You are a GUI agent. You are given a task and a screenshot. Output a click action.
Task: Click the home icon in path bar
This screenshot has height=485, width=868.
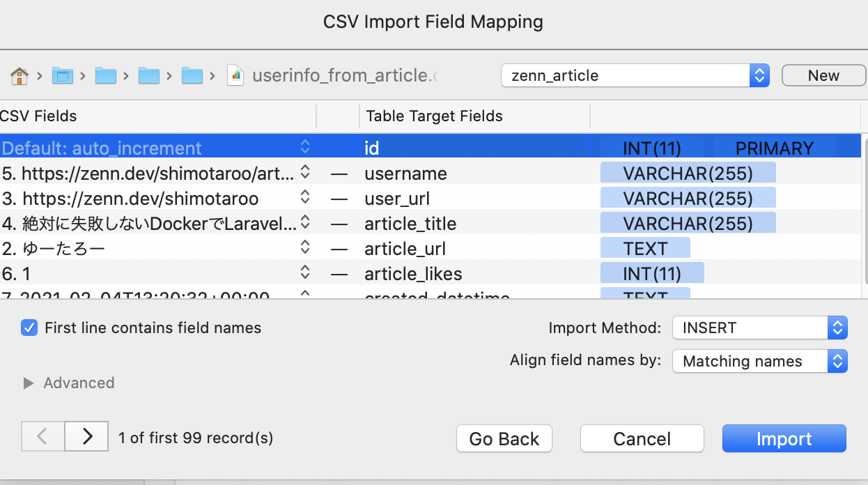click(x=20, y=75)
